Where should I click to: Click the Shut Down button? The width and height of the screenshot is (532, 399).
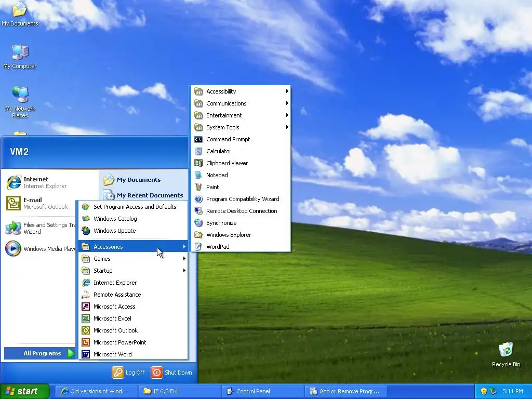[171, 373]
